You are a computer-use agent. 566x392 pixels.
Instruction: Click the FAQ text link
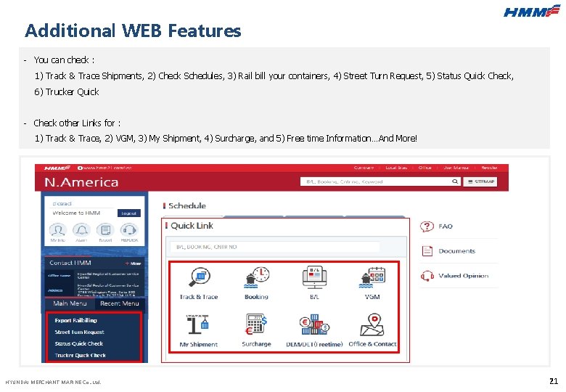pos(446,226)
